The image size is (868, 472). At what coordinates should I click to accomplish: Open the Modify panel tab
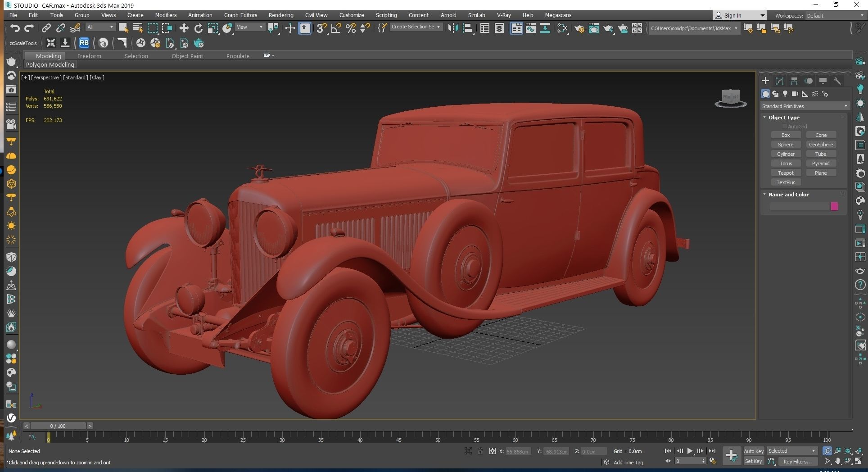click(x=780, y=81)
